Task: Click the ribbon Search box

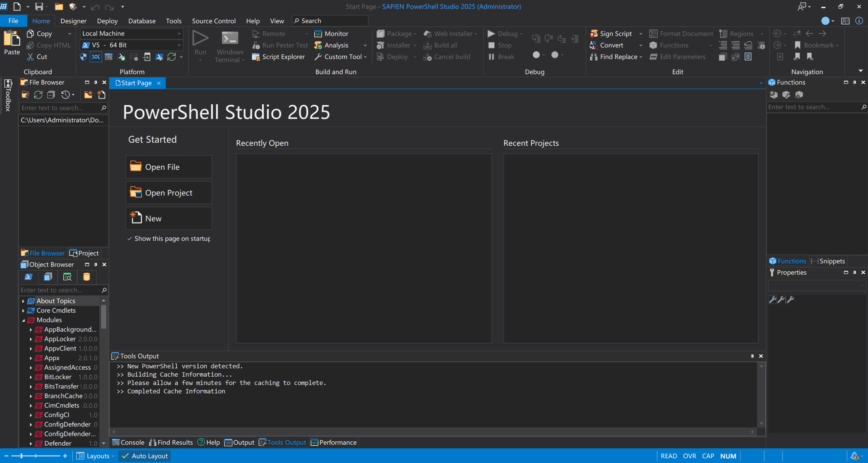Action: tap(330, 21)
